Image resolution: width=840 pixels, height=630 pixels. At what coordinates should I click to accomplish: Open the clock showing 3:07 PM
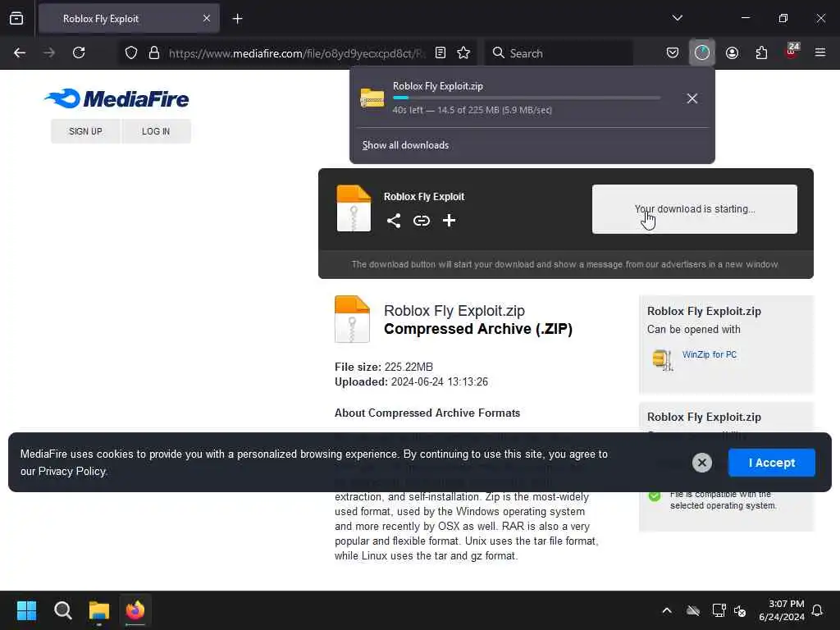(x=782, y=610)
